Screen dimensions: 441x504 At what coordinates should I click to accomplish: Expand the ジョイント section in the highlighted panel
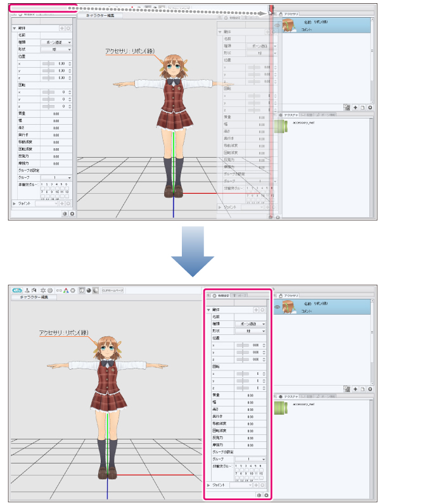[x=210, y=484]
